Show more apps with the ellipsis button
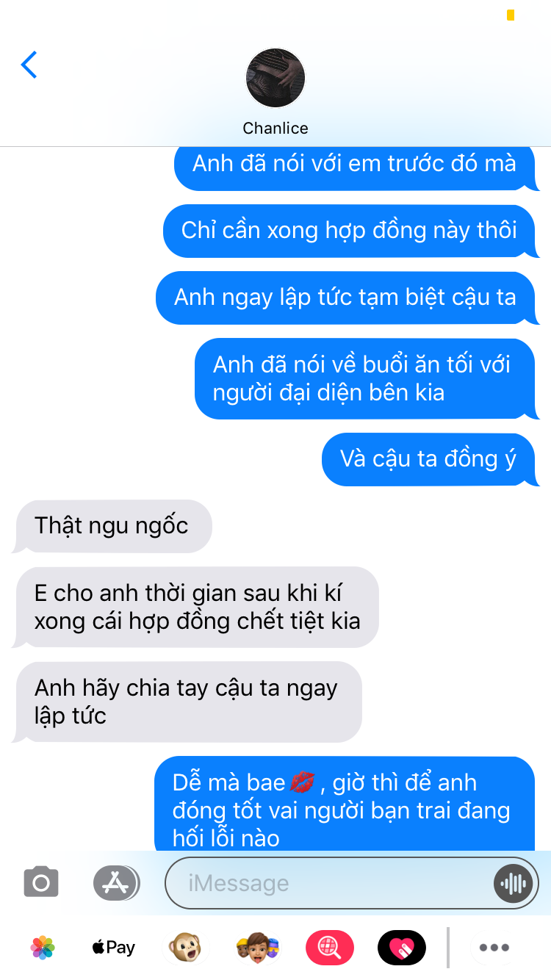 click(494, 948)
